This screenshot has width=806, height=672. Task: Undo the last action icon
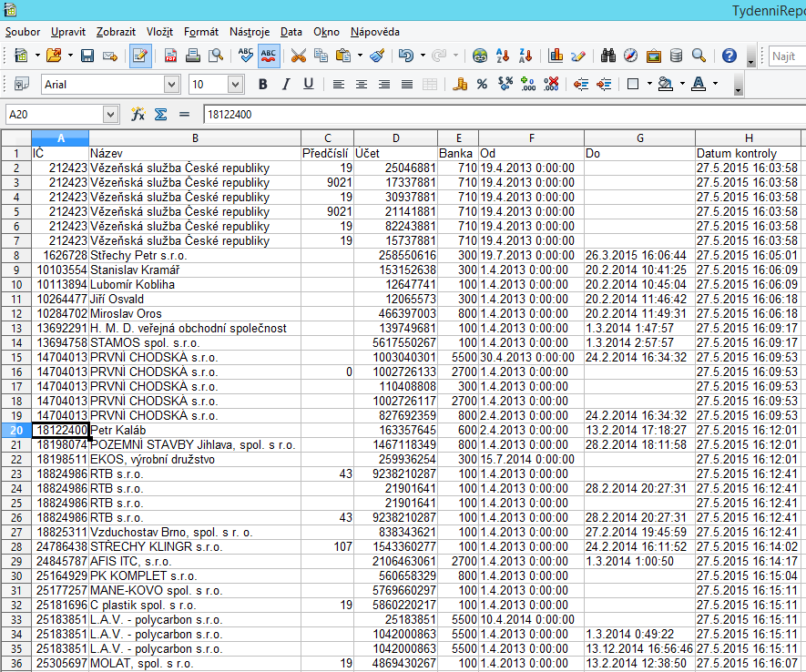pyautogui.click(x=406, y=55)
